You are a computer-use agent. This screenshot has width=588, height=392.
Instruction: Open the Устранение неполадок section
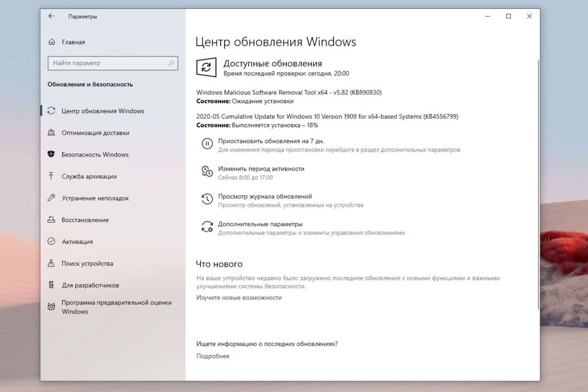(x=95, y=198)
